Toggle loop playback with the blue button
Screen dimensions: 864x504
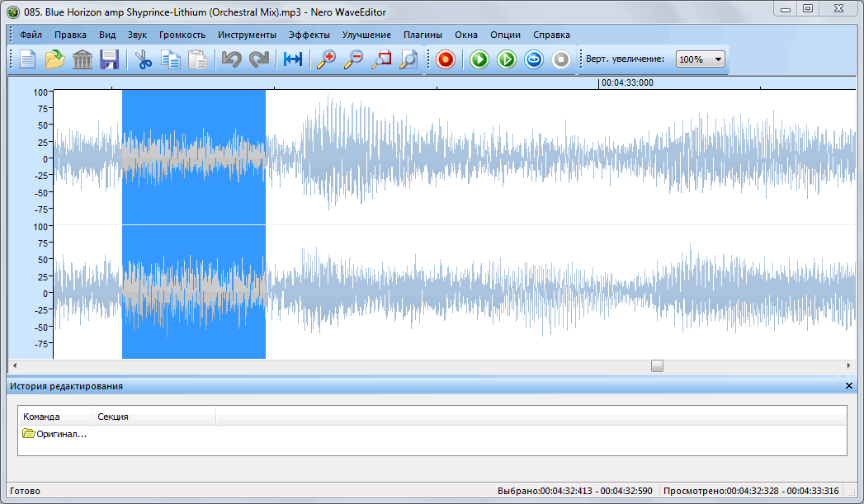(534, 59)
